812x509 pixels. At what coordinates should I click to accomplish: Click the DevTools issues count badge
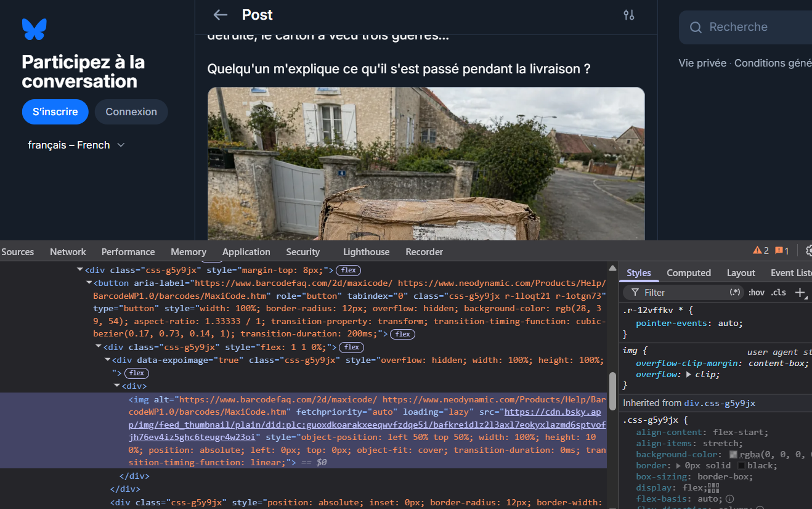click(782, 251)
